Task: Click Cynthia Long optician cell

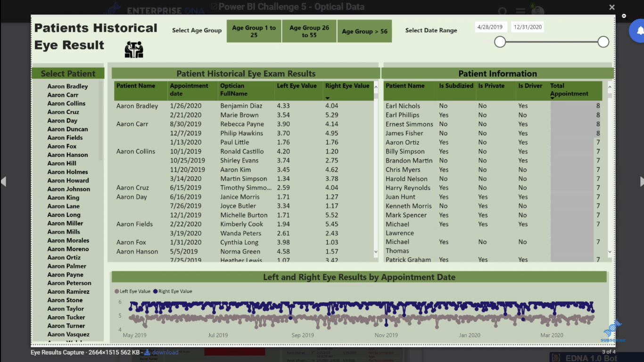Action: (x=239, y=242)
